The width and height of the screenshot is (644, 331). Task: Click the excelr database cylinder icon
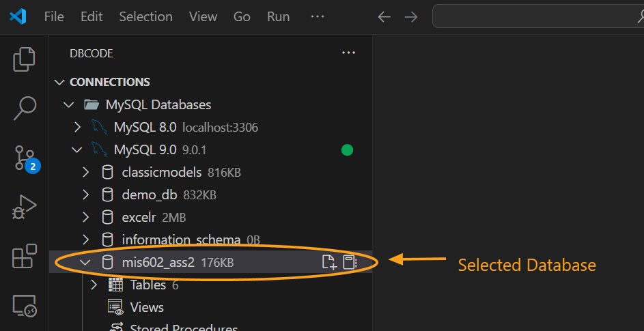[x=107, y=217]
